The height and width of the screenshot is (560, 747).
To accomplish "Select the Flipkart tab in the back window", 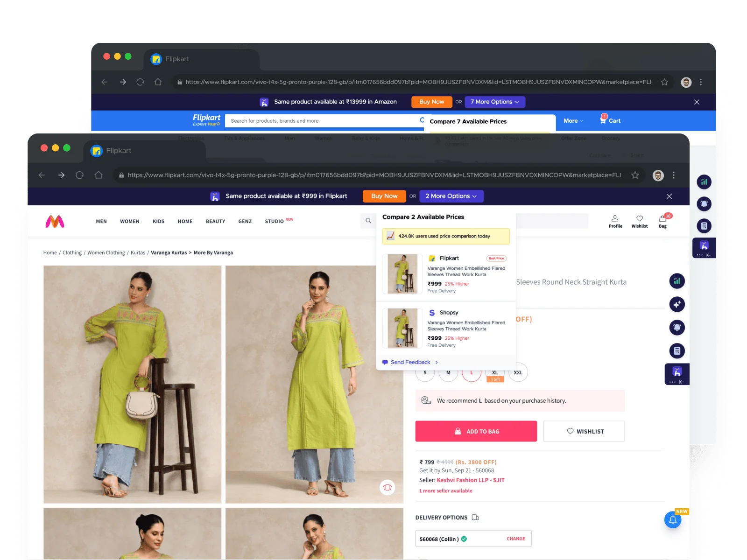I will 202,59.
